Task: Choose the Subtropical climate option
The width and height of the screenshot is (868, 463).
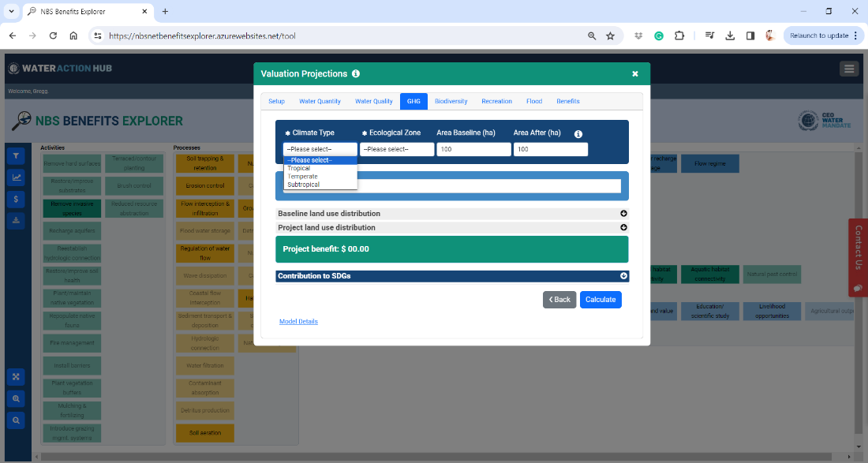Action: coord(304,185)
